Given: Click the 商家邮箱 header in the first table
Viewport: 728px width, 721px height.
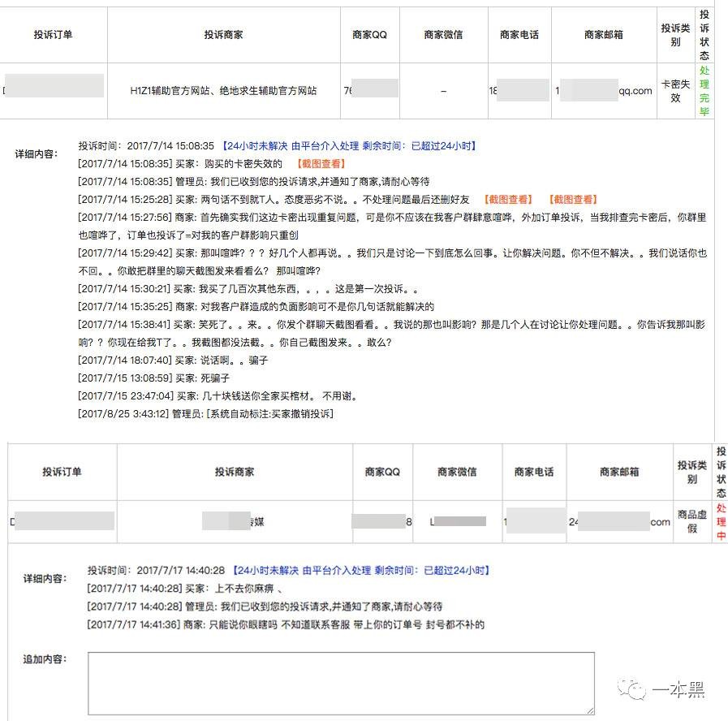Looking at the screenshot, I should pos(604,35).
